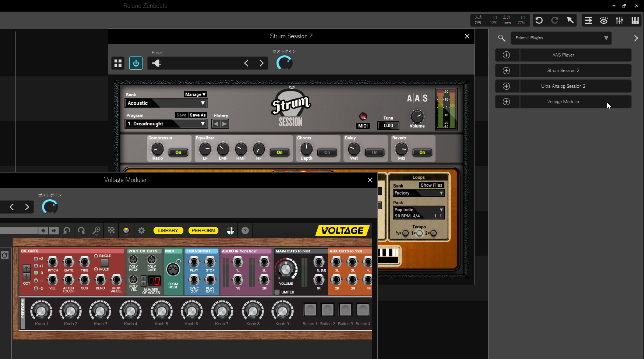This screenshot has height=359, width=644.
Task: Select the half-speed tempo radio button
Action: point(406,233)
